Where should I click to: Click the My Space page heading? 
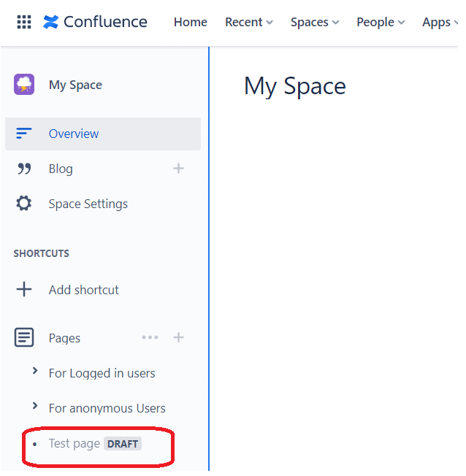[x=295, y=87]
